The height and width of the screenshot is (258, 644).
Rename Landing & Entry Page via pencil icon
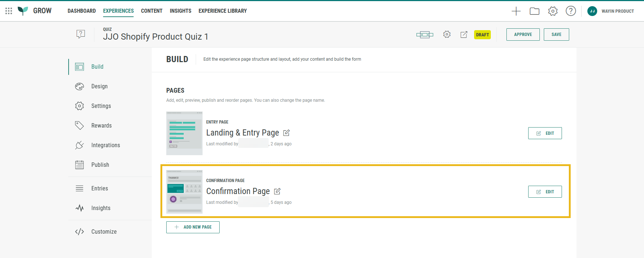point(286,133)
